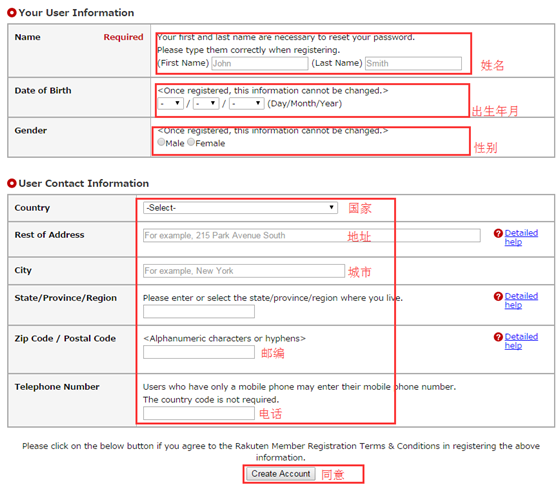Open Detailed help link for postal code
Image resolution: width=558 pixels, height=487 pixels.
(521, 341)
